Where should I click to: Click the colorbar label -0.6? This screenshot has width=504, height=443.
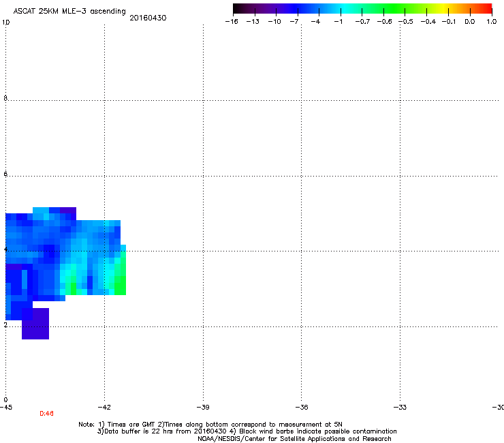click(384, 22)
